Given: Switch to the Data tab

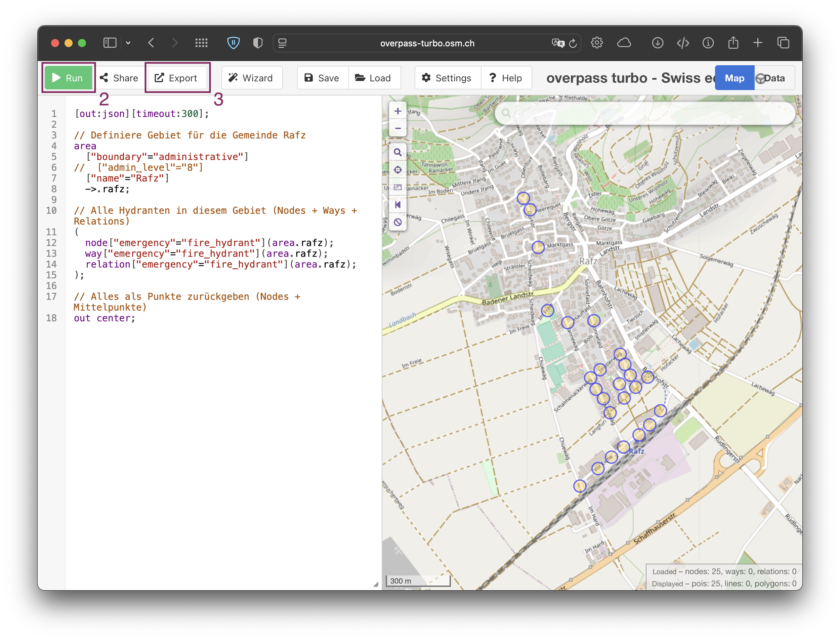Looking at the screenshot, I should pyautogui.click(x=774, y=78).
